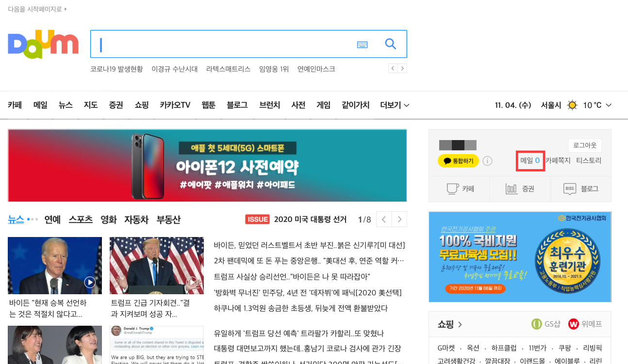Go to previous issue news page arrow
The image size is (628, 364).
point(384,220)
